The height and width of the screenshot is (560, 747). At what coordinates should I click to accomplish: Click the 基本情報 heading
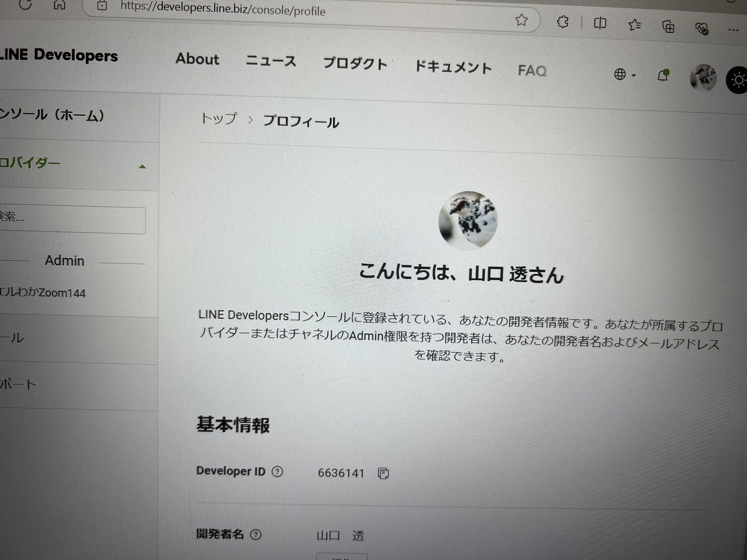click(x=233, y=425)
